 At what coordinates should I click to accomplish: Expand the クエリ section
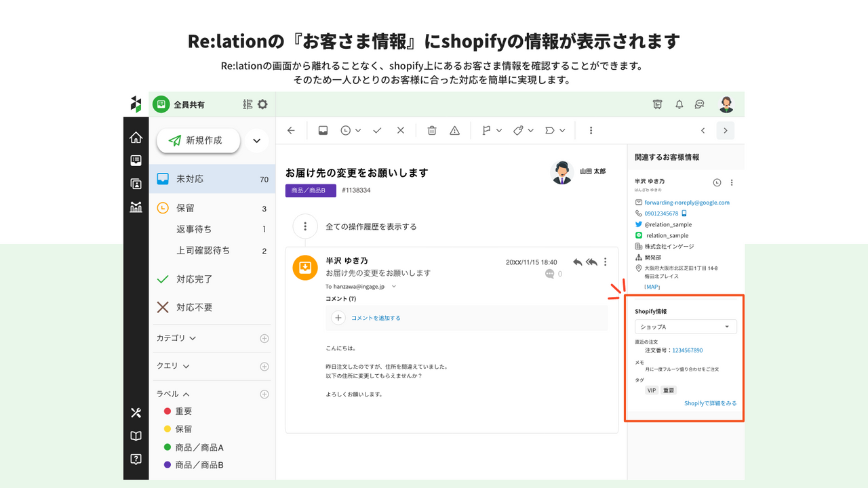tap(173, 366)
